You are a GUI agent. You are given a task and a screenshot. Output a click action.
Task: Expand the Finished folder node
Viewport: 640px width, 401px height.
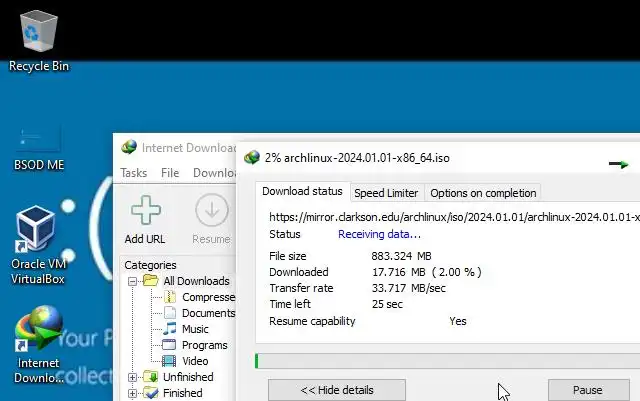[132, 393]
